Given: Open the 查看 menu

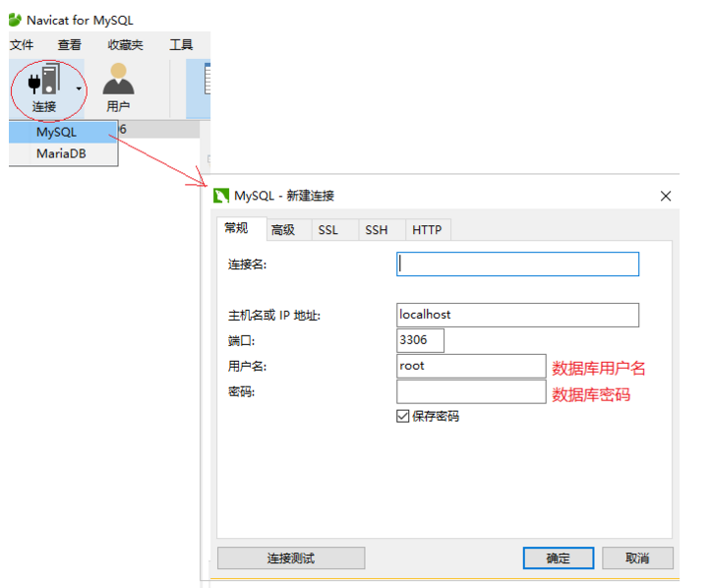Looking at the screenshot, I should point(69,45).
